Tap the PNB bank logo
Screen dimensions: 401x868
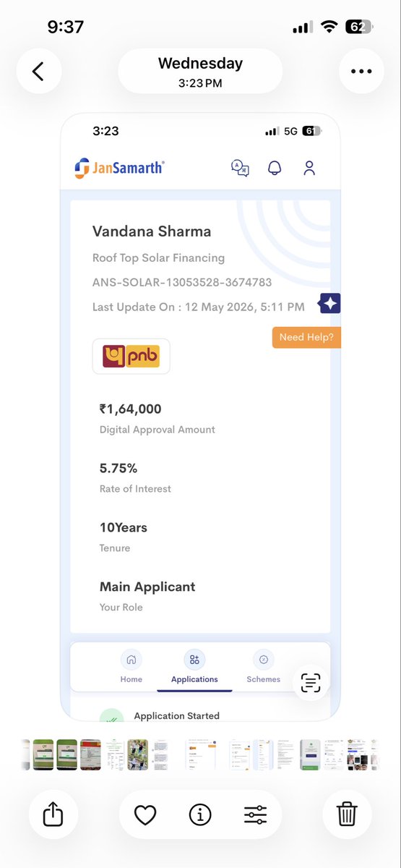pos(131,357)
